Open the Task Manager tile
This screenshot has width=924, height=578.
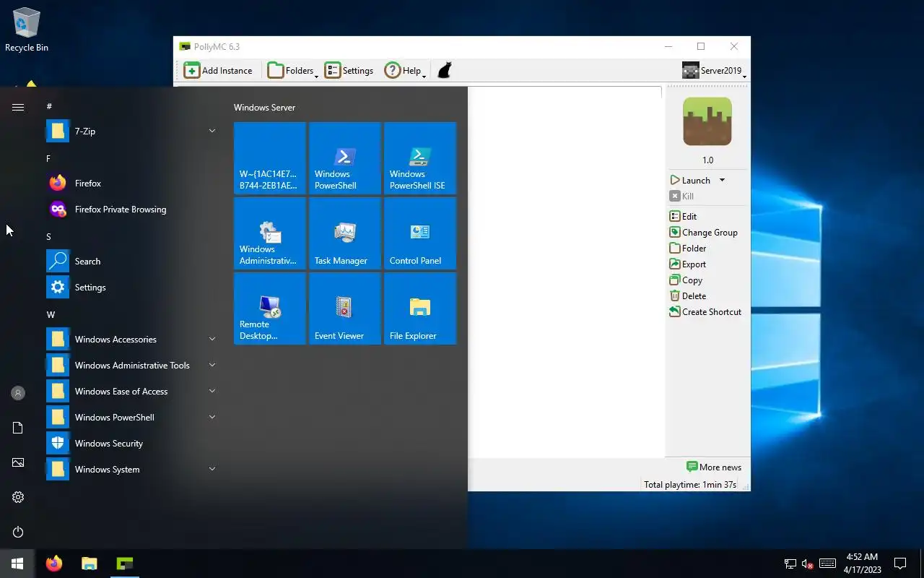coord(345,233)
